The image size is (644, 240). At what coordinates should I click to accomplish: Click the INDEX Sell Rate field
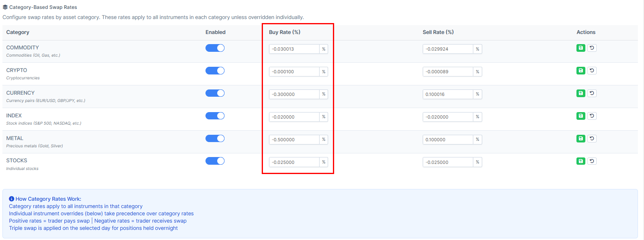click(x=448, y=117)
